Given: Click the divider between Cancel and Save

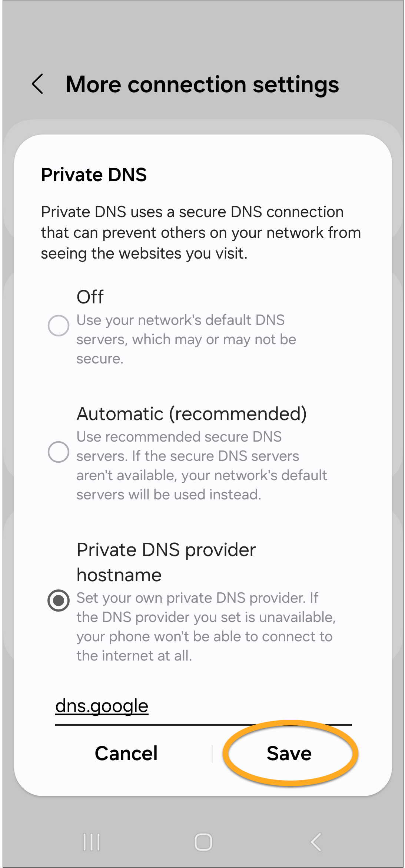Looking at the screenshot, I should coord(212,754).
